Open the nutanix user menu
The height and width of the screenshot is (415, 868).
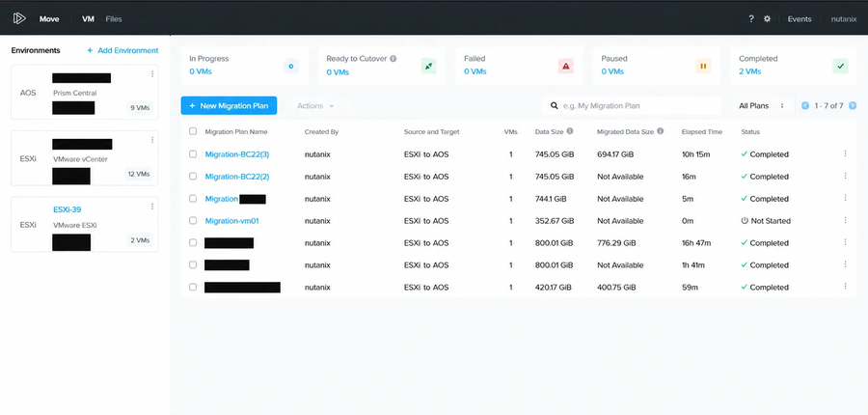844,19
